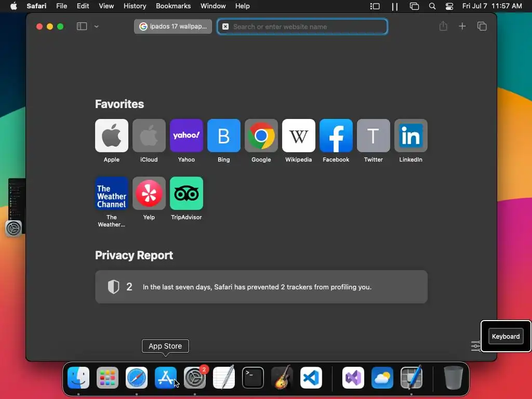Open the Bing favorite
The height and width of the screenshot is (399, 532).
pyautogui.click(x=223, y=136)
